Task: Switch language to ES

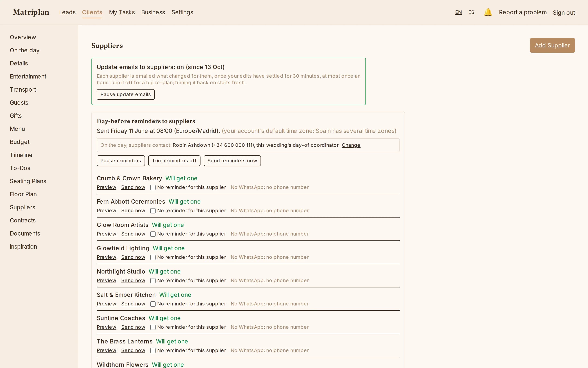Action: [471, 12]
